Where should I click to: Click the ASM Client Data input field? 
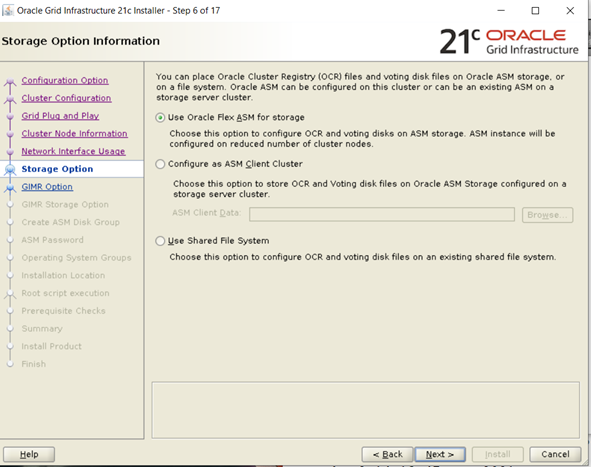382,214
